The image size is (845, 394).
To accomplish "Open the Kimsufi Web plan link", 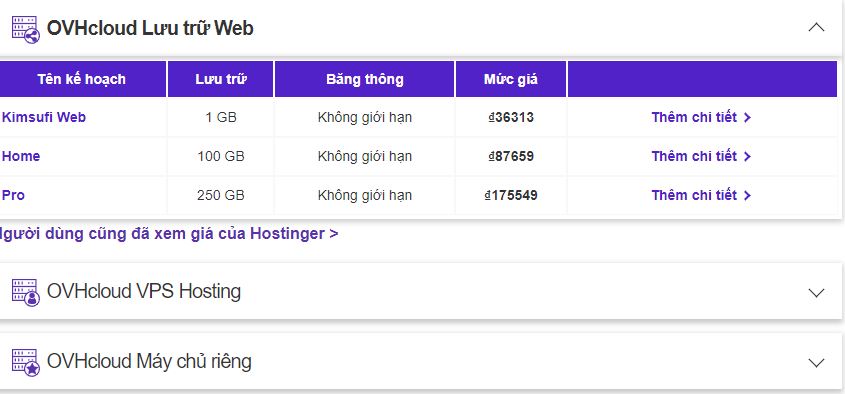I will click(x=44, y=117).
